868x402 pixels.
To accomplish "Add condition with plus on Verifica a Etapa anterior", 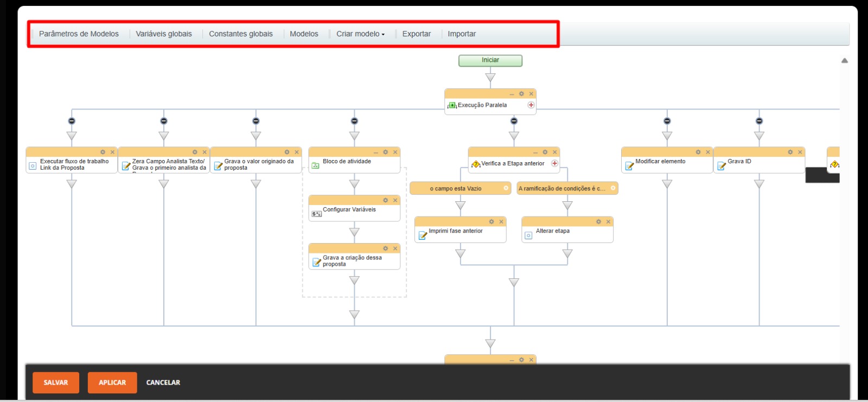I will pyautogui.click(x=554, y=163).
